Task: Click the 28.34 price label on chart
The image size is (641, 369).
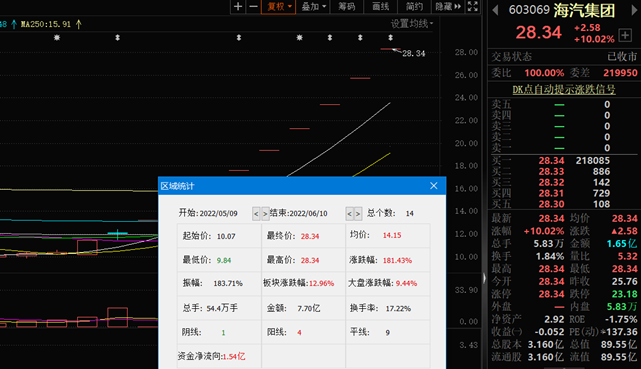Action: tap(413, 54)
